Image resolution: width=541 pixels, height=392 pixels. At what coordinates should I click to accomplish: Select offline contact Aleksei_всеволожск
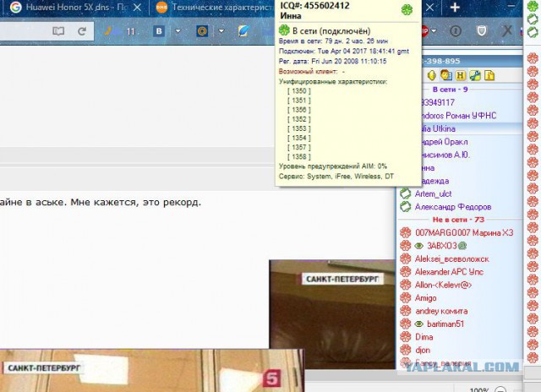452,259
